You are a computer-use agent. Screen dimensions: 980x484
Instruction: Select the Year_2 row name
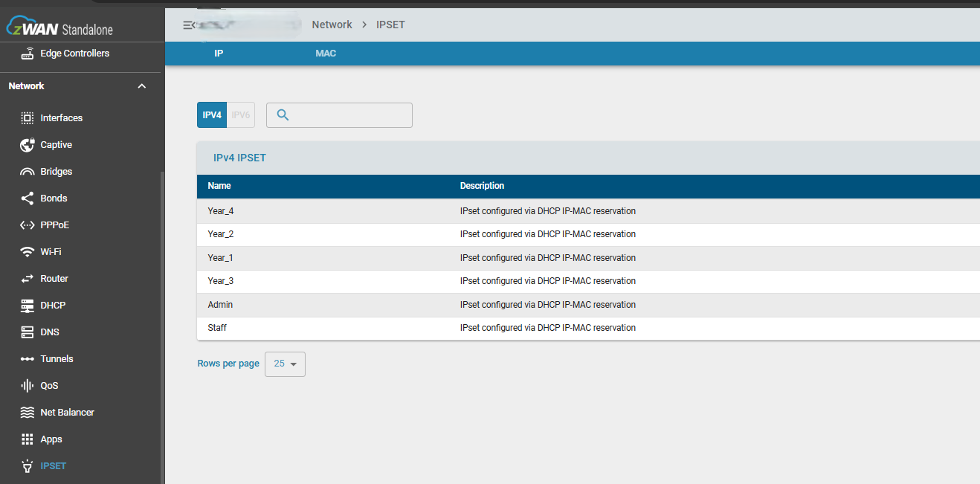point(221,234)
